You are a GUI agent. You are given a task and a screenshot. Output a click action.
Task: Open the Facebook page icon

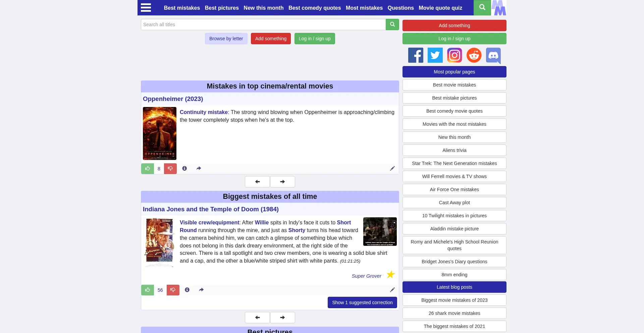416,55
